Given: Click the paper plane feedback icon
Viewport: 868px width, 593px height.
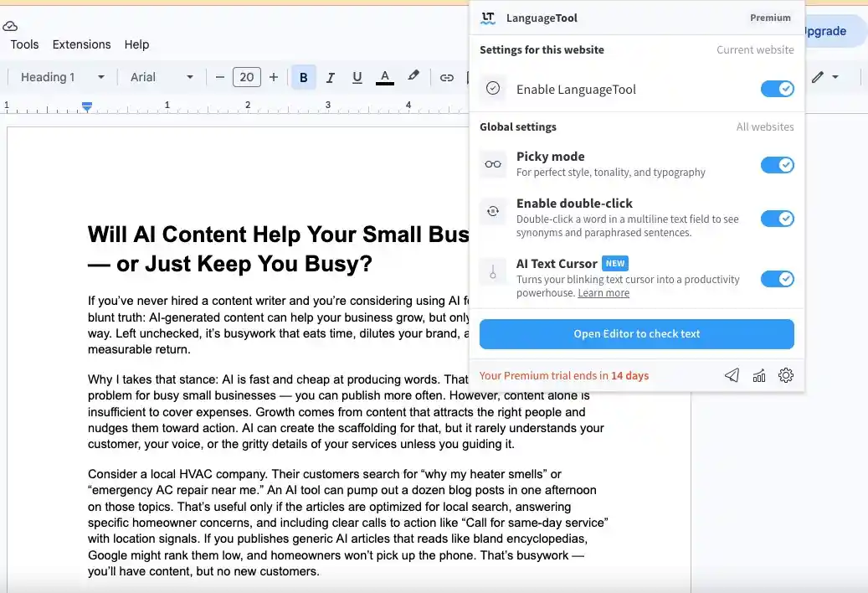Looking at the screenshot, I should pos(732,375).
